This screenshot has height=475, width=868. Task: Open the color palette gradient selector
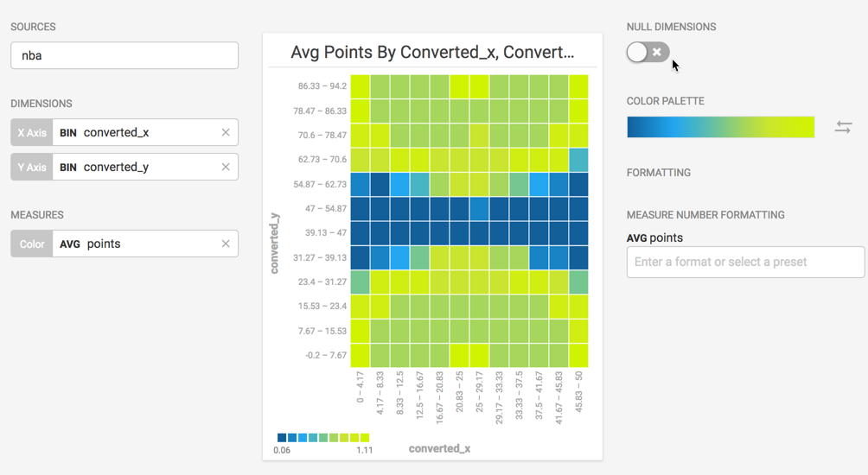pyautogui.click(x=720, y=127)
